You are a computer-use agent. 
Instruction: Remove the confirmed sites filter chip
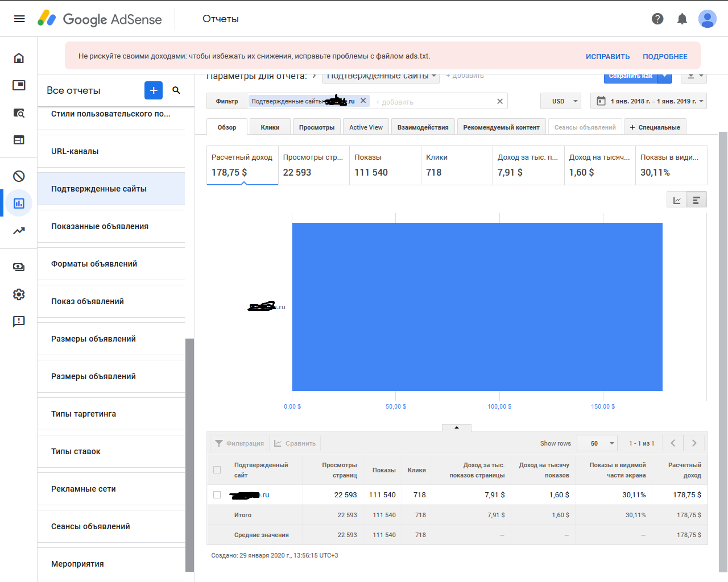coord(363,101)
